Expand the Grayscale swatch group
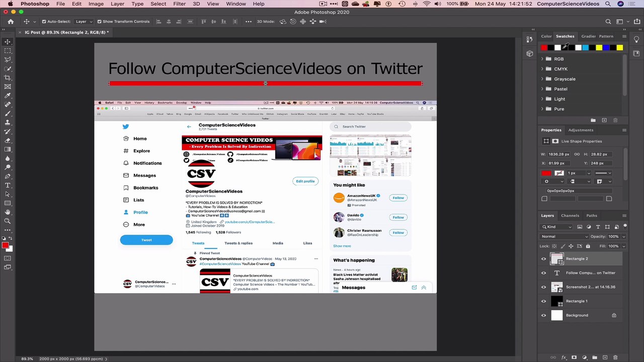This screenshot has width=644, height=362. [542, 79]
